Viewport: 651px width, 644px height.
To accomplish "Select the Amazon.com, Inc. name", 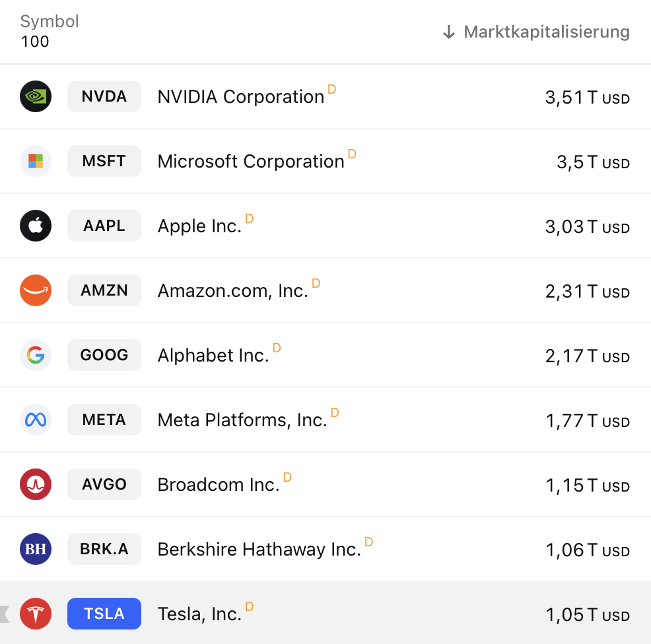I will pyautogui.click(x=233, y=291).
